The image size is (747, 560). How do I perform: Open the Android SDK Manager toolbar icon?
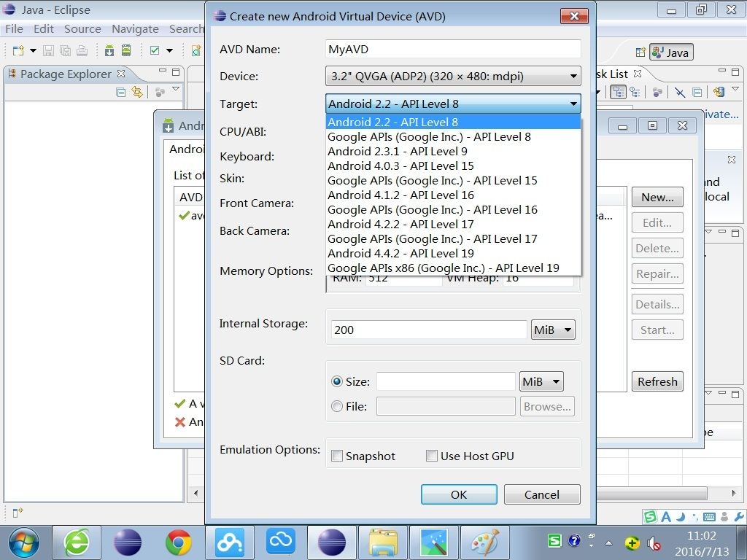pos(109,50)
